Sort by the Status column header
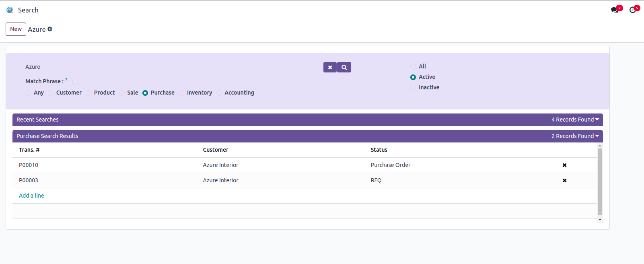Viewport: 644px width, 264px height. coord(379,150)
